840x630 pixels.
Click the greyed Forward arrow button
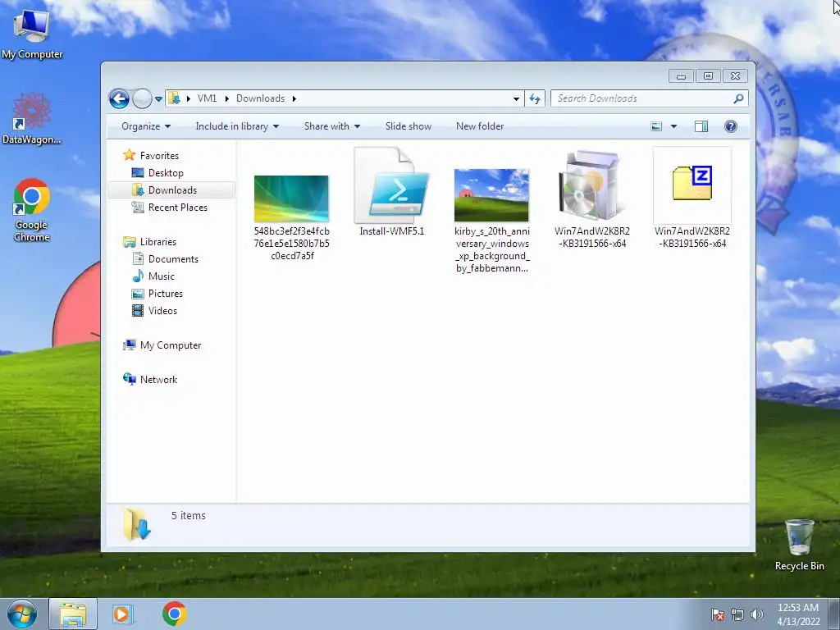coord(142,98)
